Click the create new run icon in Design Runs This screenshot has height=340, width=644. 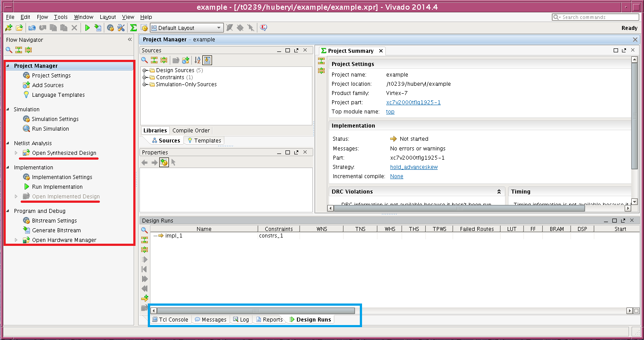click(x=144, y=298)
